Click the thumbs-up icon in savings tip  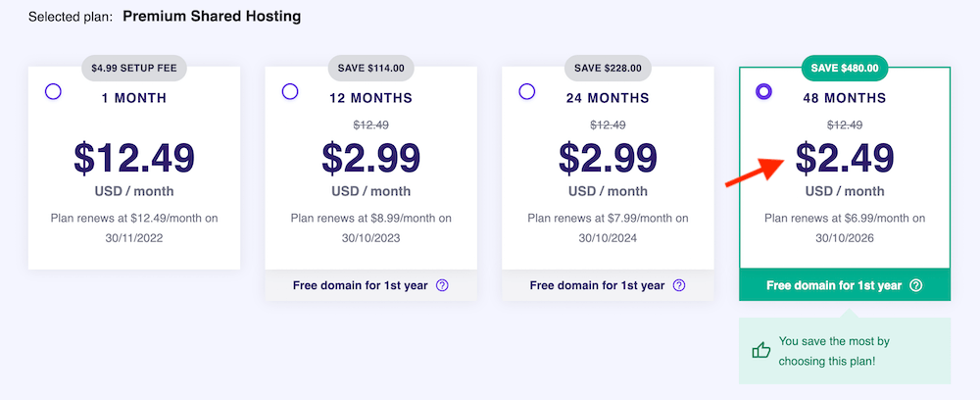[760, 350]
